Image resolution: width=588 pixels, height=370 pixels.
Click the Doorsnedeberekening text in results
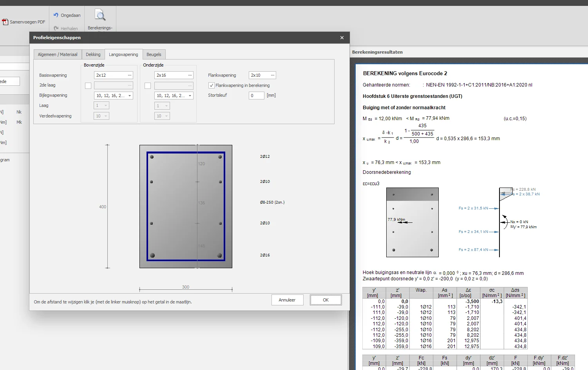pyautogui.click(x=387, y=172)
